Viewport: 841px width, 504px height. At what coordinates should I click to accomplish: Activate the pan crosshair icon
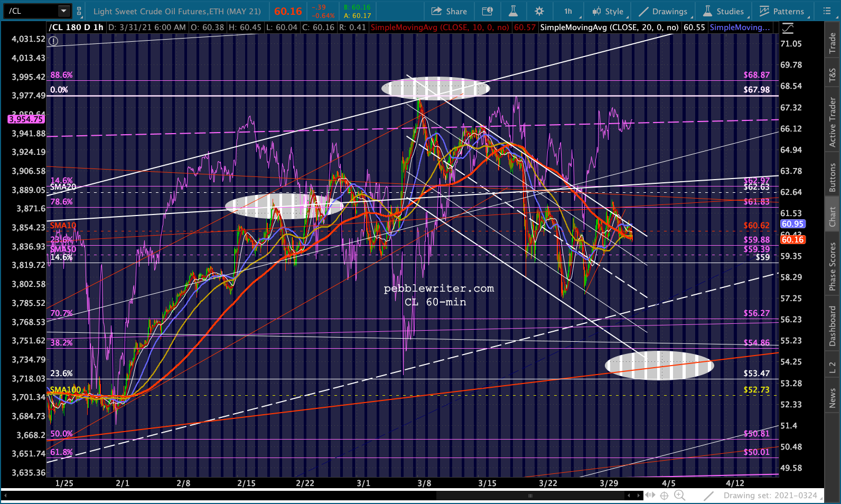click(x=665, y=496)
